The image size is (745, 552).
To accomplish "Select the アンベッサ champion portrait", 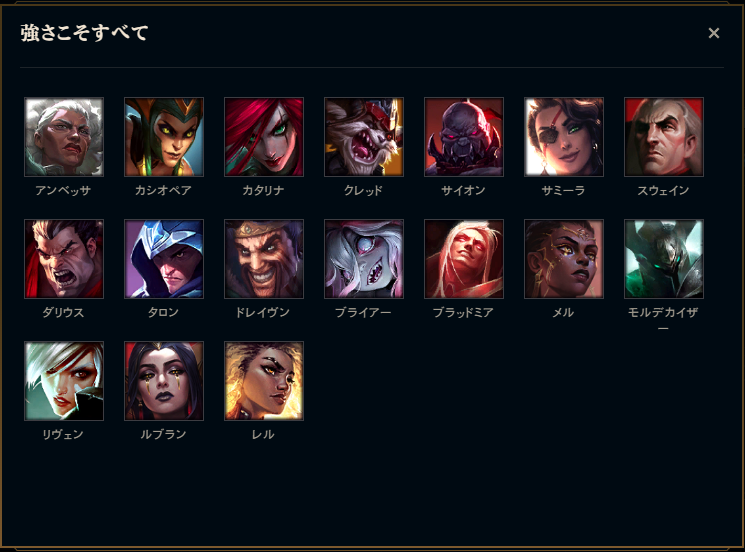I will point(64,137).
